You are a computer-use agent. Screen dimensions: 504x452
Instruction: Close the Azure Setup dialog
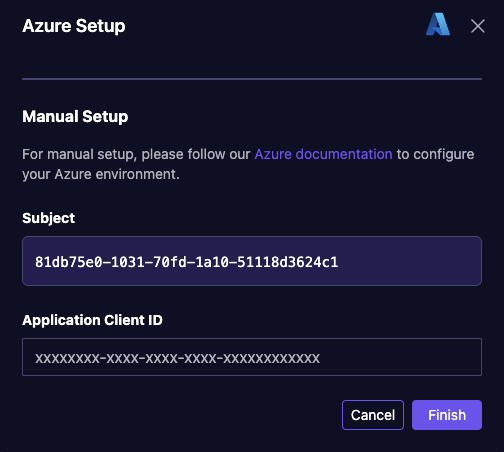tap(478, 26)
